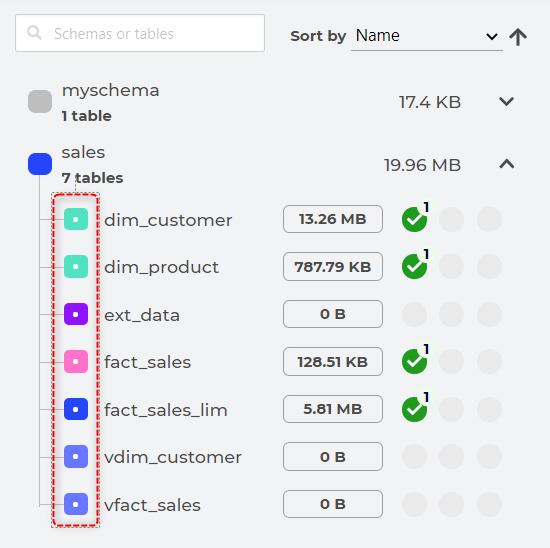Viewport: 550px width, 548px height.
Task: Click the teal dim_customer table icon
Action: (76, 219)
